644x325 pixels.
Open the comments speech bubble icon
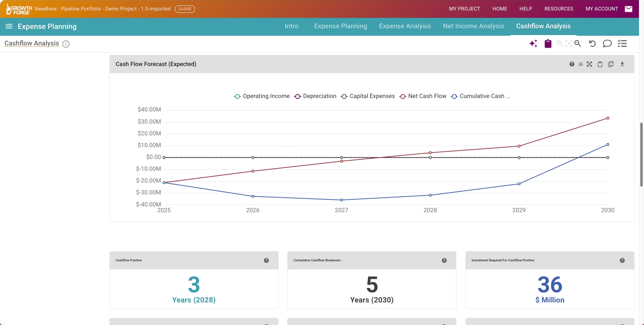[607, 43]
